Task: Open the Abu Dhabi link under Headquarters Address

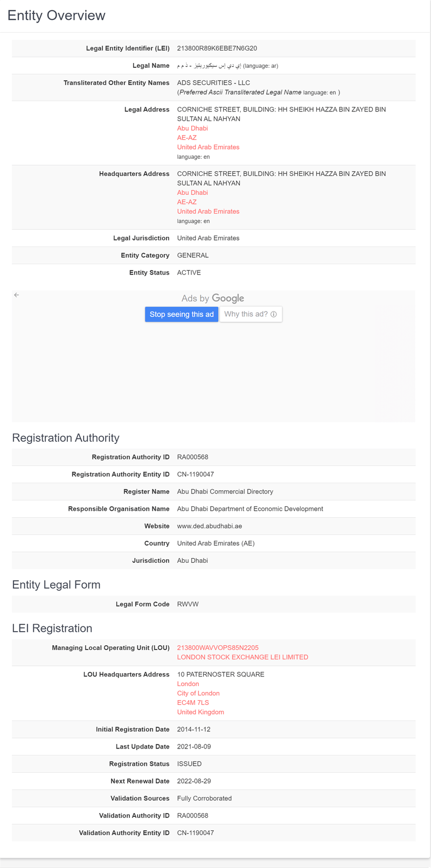Action: [x=192, y=193]
